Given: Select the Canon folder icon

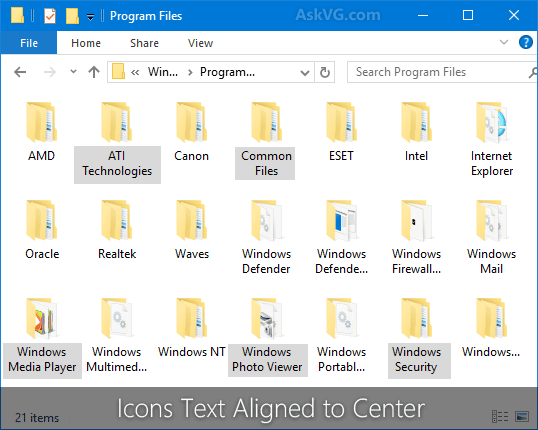Looking at the screenshot, I should click(x=191, y=122).
